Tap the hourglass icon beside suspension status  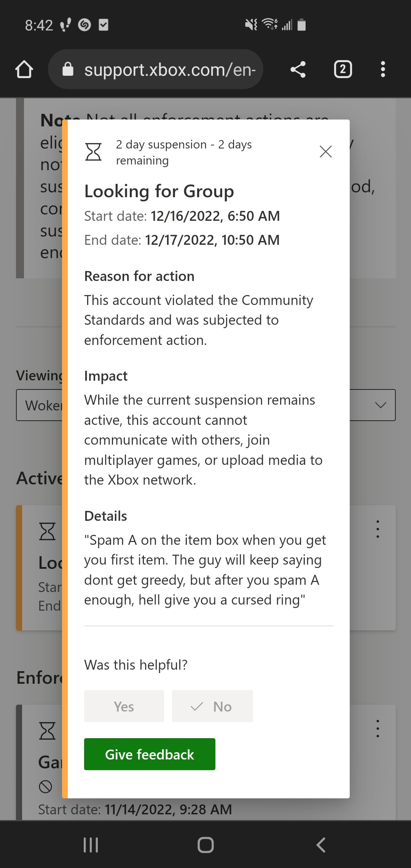point(93,152)
